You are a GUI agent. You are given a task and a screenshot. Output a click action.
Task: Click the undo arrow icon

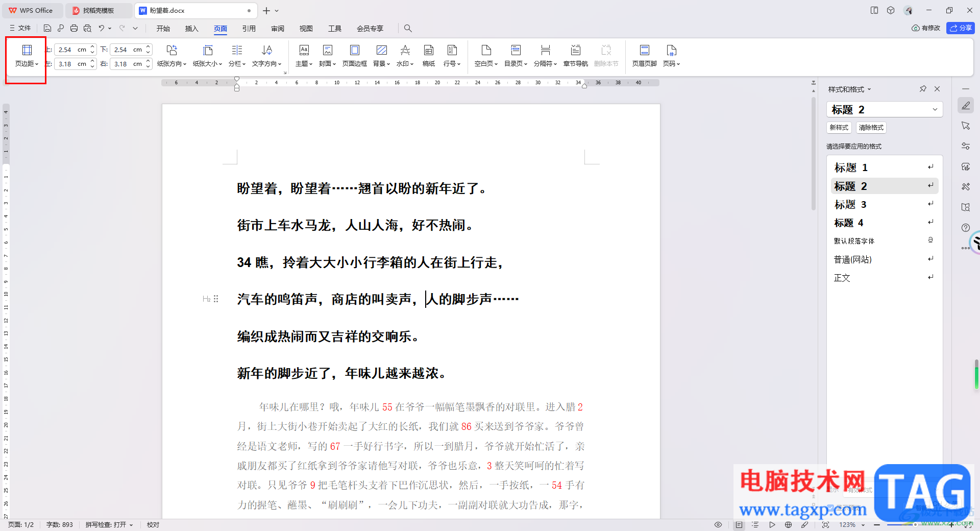pyautogui.click(x=101, y=28)
